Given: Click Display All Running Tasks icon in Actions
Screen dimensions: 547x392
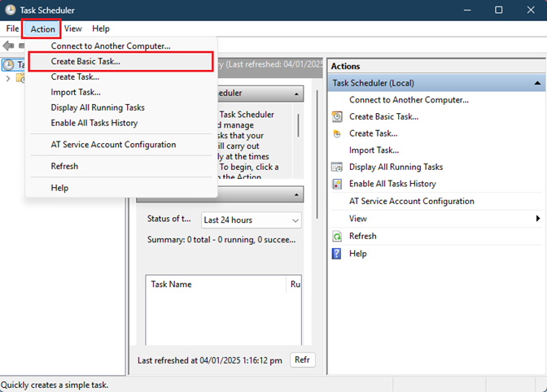Looking at the screenshot, I should (x=337, y=168).
